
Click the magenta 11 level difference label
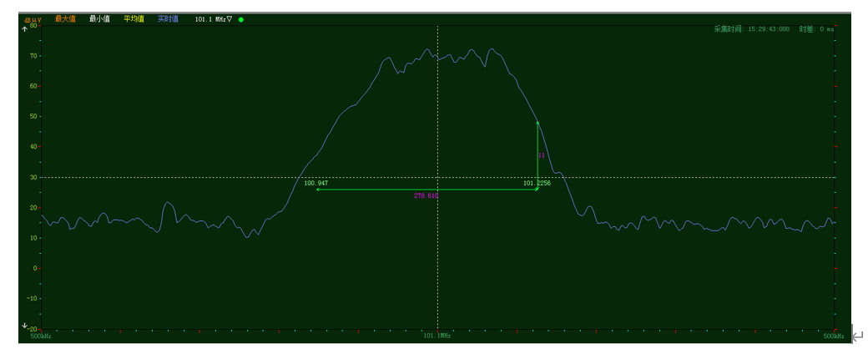pyautogui.click(x=542, y=155)
